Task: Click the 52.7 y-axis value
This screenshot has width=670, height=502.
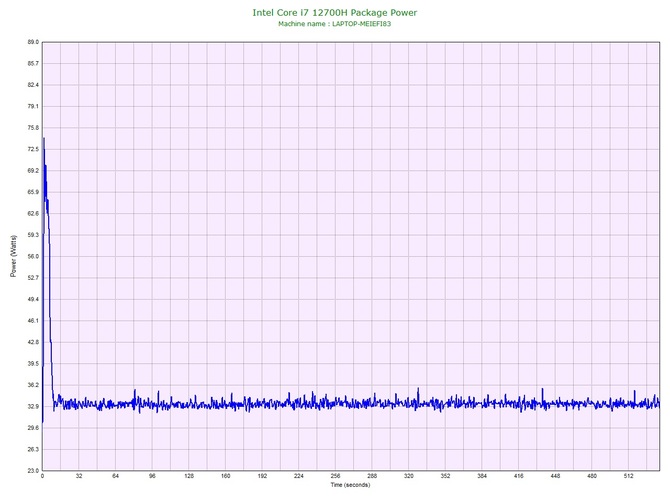Action: tap(33, 278)
